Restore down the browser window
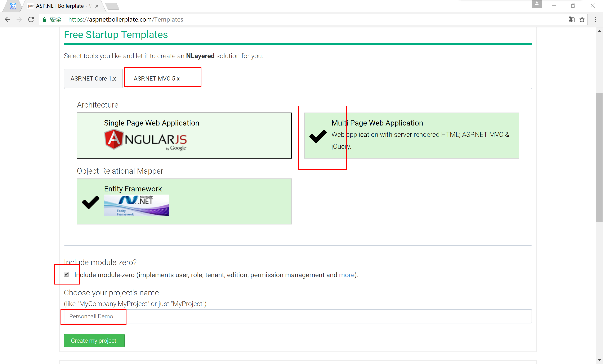 click(573, 6)
